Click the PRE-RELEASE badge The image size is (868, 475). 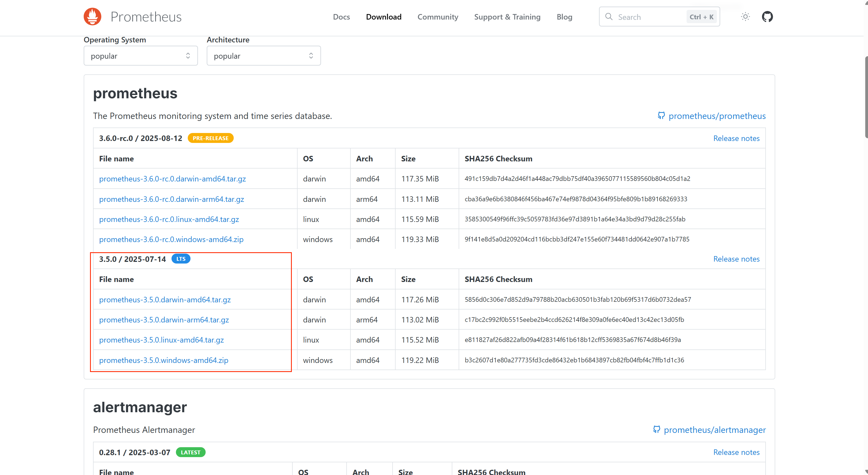pyautogui.click(x=210, y=138)
